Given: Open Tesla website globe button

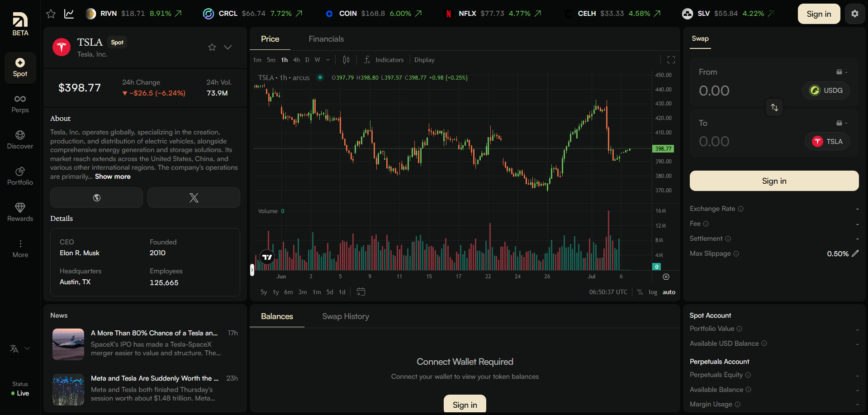Looking at the screenshot, I should tap(96, 198).
